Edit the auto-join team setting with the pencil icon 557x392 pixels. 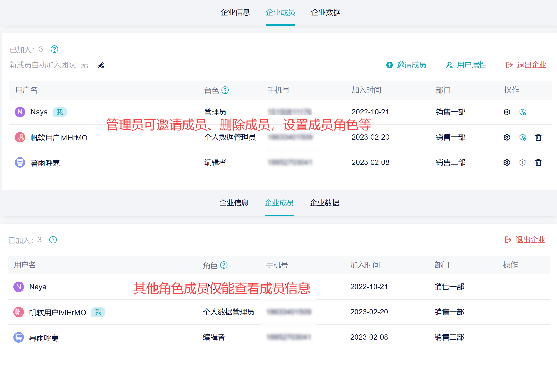(x=101, y=65)
